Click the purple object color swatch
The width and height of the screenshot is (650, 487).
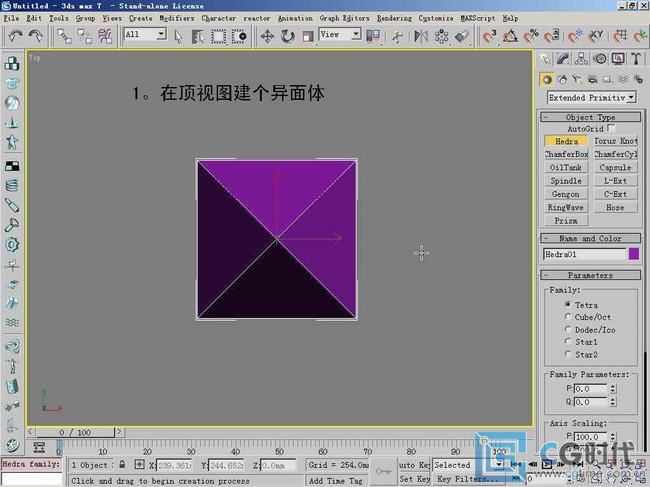click(633, 254)
